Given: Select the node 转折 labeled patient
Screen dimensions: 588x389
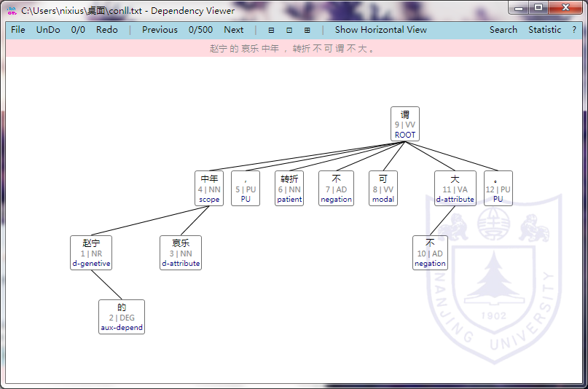Looking at the screenshot, I should (x=289, y=188).
